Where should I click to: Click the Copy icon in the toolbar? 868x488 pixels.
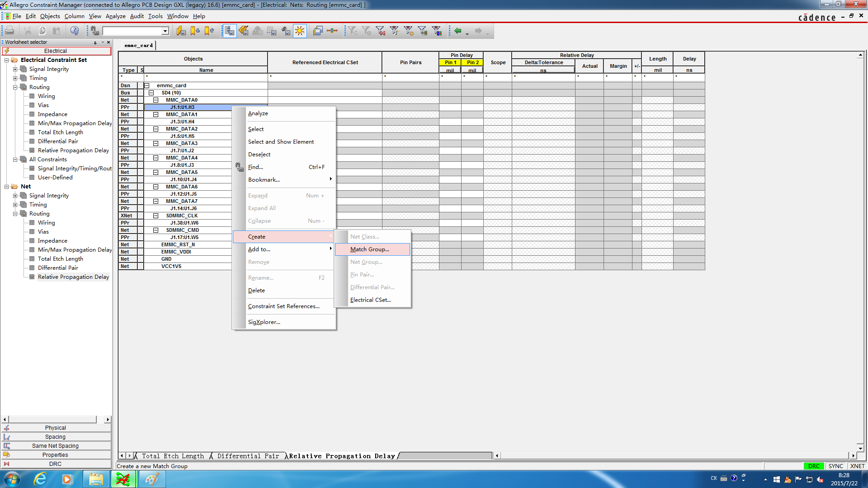[42, 31]
